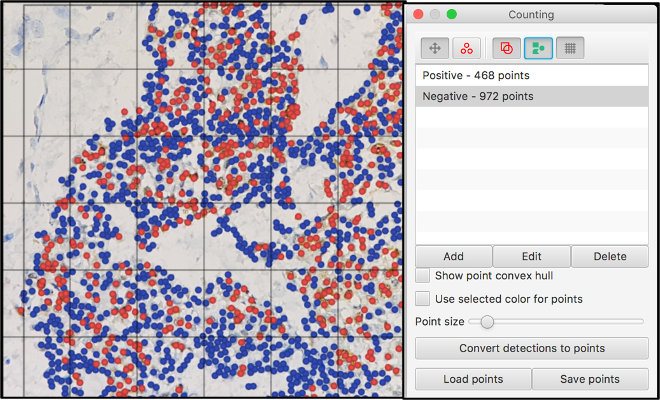Enable Use selected color for points

tap(423, 299)
